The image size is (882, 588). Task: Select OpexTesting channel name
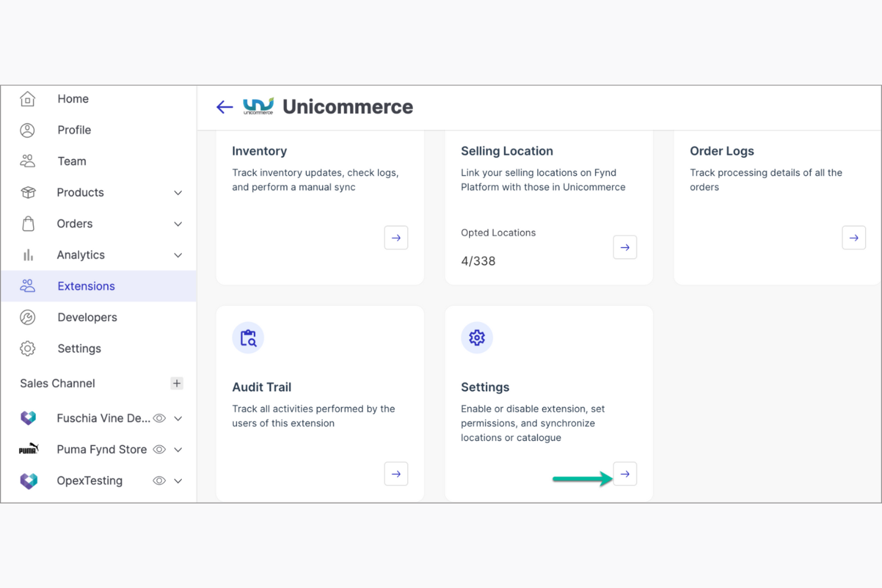tap(89, 481)
